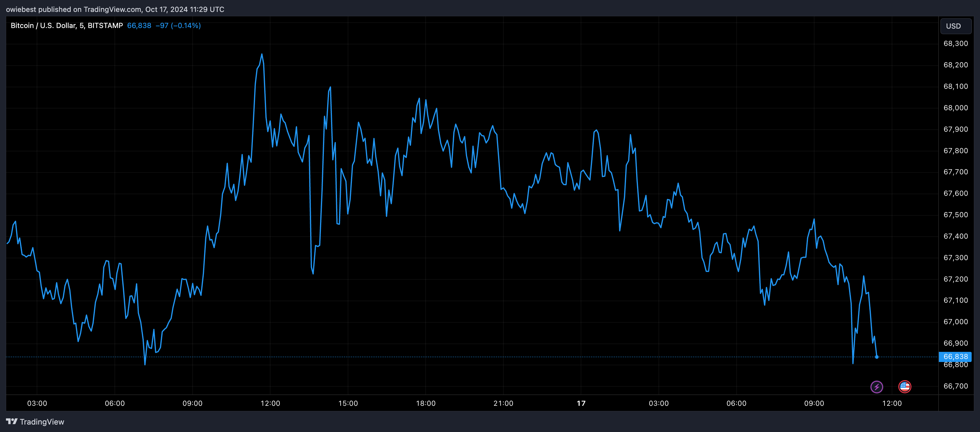This screenshot has height=432, width=980.
Task: Click the 68,100 price axis label
Action: (955, 86)
